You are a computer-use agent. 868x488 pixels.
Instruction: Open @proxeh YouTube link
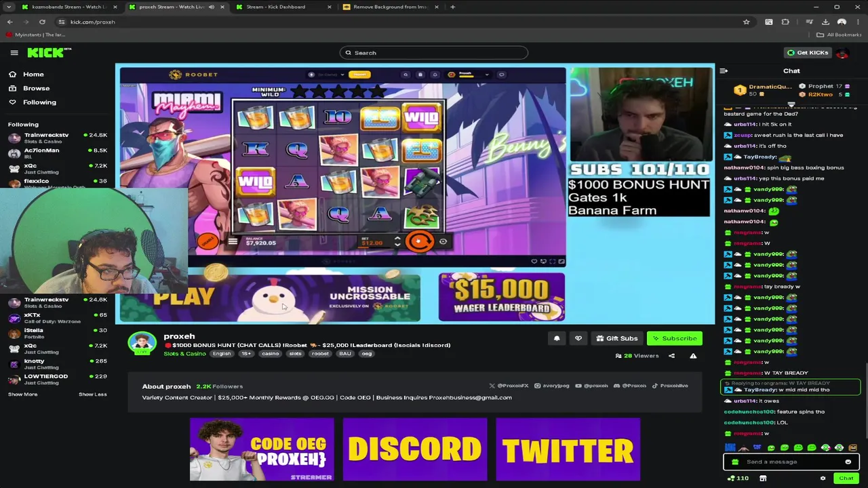[x=591, y=386]
